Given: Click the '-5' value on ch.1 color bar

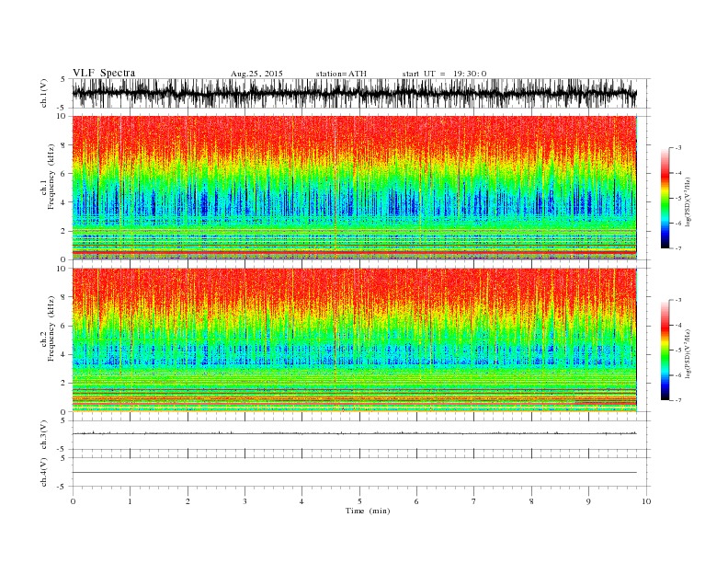Looking at the screenshot, I should click(x=678, y=199).
